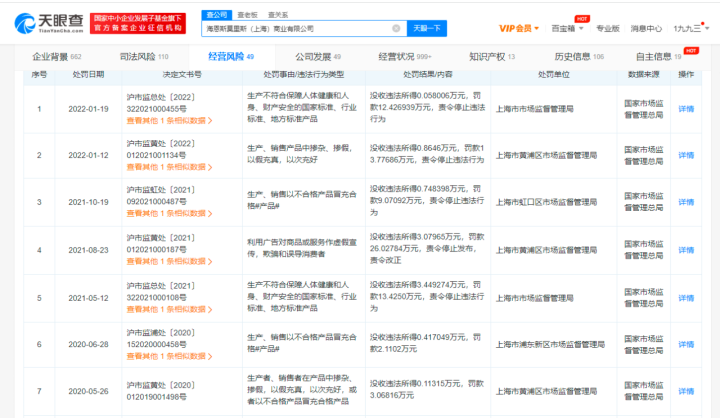Select the 查关系 search tab
The height and width of the screenshot is (418, 720).
point(278,15)
